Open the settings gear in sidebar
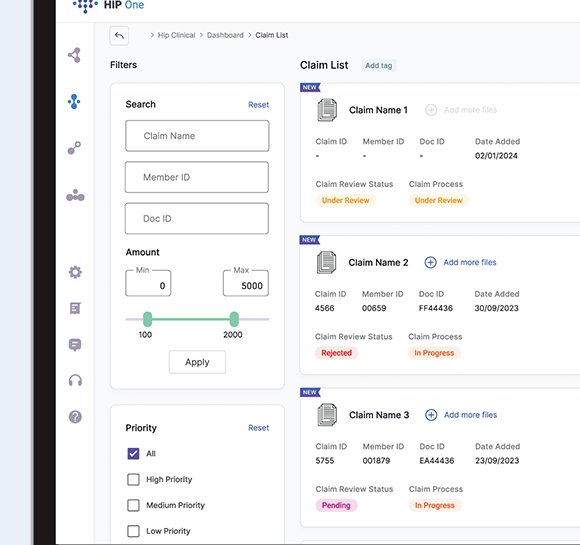 (75, 272)
